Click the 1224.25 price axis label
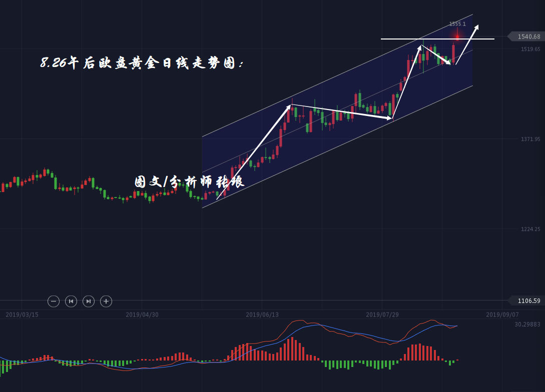This screenshot has height=392, width=545. pyautogui.click(x=530, y=229)
